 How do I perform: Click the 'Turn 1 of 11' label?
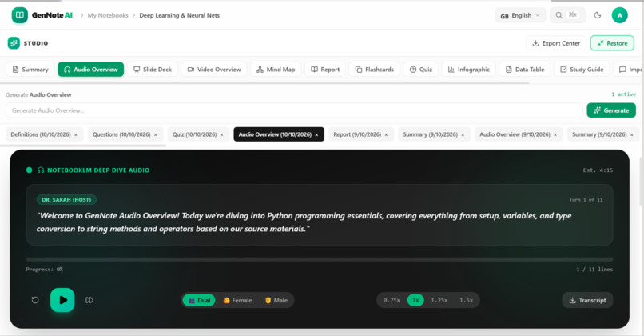pos(586,199)
